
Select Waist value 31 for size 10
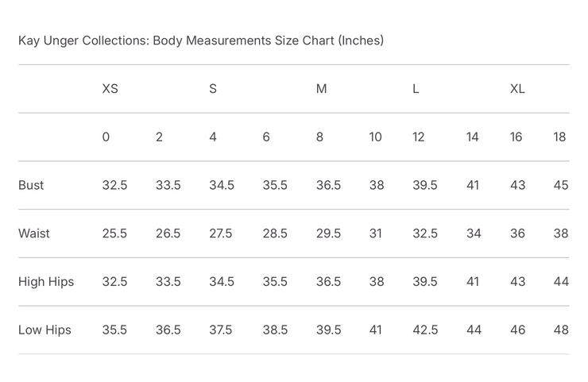coord(375,233)
